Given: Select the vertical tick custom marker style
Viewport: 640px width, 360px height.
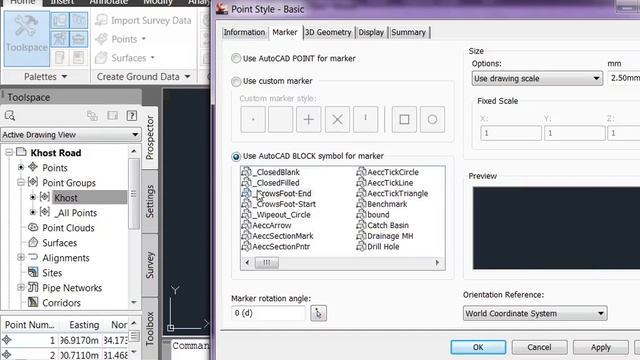Looking at the screenshot, I should pyautogui.click(x=365, y=120).
